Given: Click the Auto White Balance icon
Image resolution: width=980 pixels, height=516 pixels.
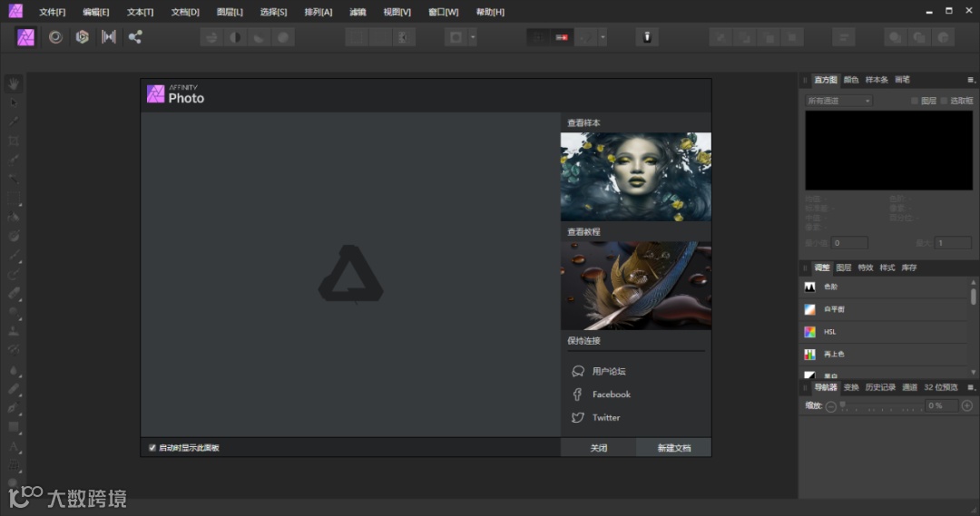Looking at the screenshot, I should pyautogui.click(x=282, y=37).
